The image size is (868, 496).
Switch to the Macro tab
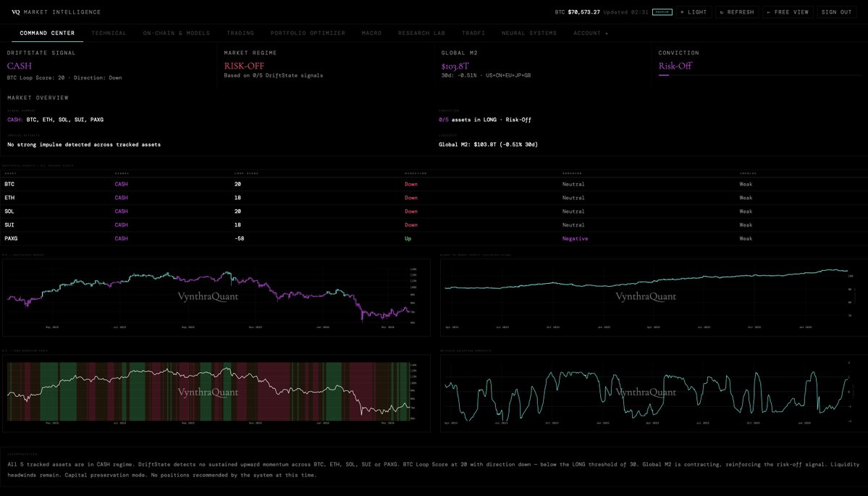(371, 33)
